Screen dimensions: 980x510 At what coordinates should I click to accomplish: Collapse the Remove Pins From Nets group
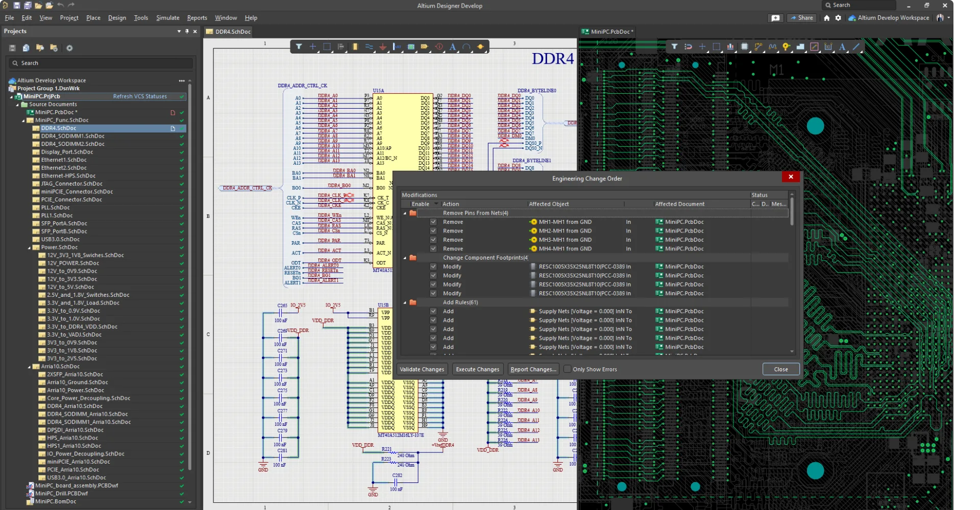[405, 213]
